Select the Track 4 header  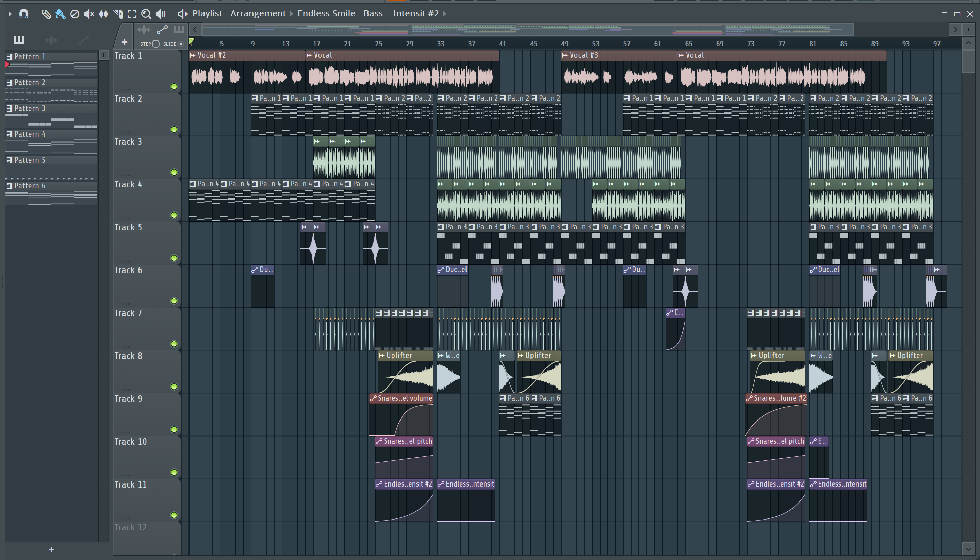(147, 200)
